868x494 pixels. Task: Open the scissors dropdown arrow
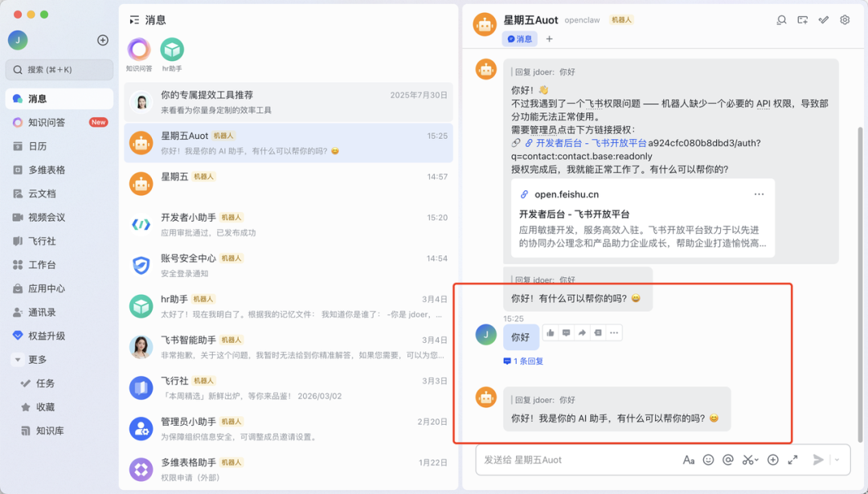pyautogui.click(x=757, y=459)
